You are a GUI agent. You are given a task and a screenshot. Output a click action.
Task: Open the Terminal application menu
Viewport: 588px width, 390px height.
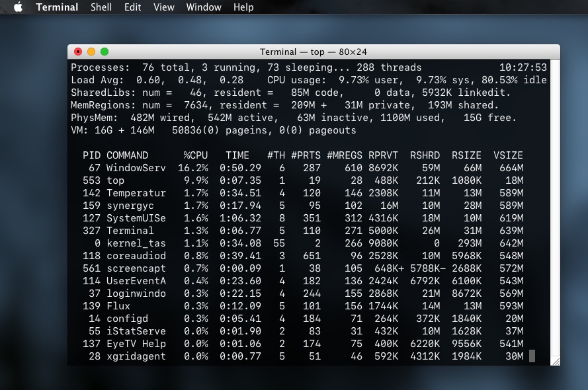click(57, 7)
